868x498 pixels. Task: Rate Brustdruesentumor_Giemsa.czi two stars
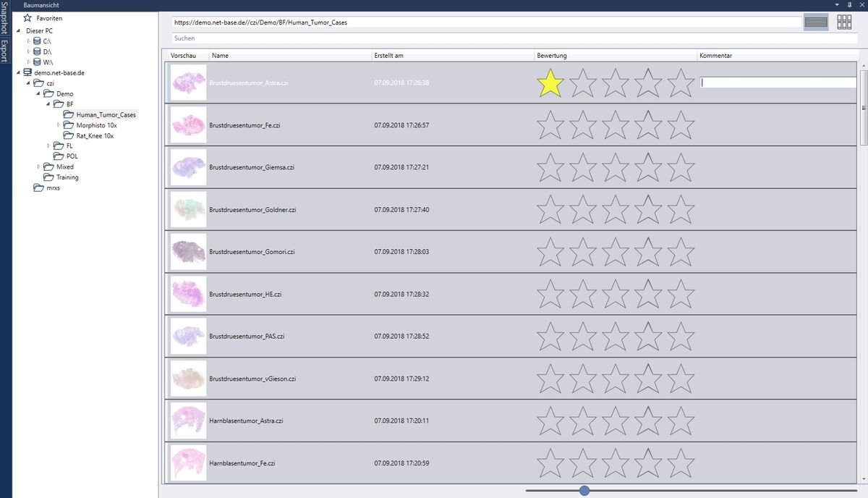point(583,167)
